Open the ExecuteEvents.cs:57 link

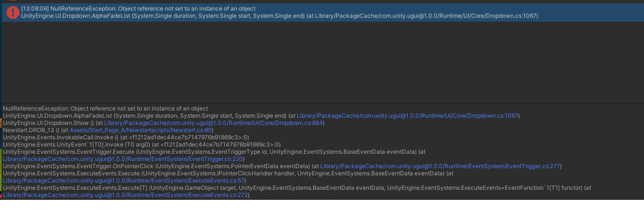pyautogui.click(x=124, y=181)
